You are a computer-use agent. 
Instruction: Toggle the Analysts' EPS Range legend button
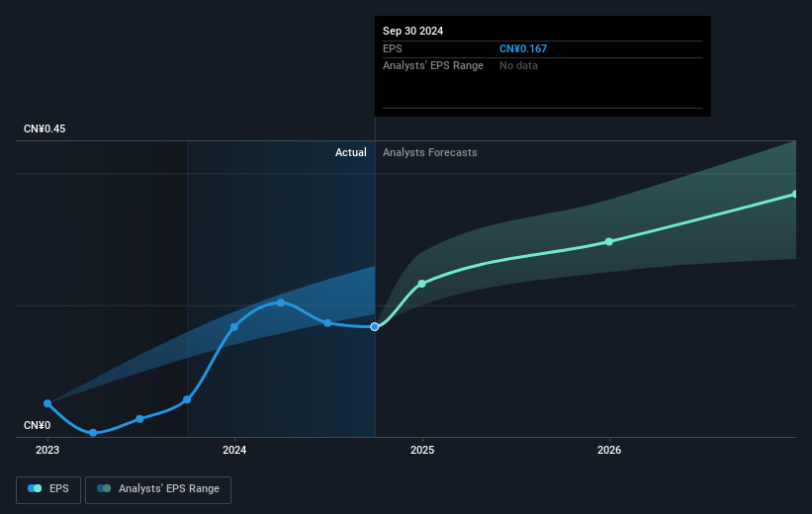coord(158,489)
